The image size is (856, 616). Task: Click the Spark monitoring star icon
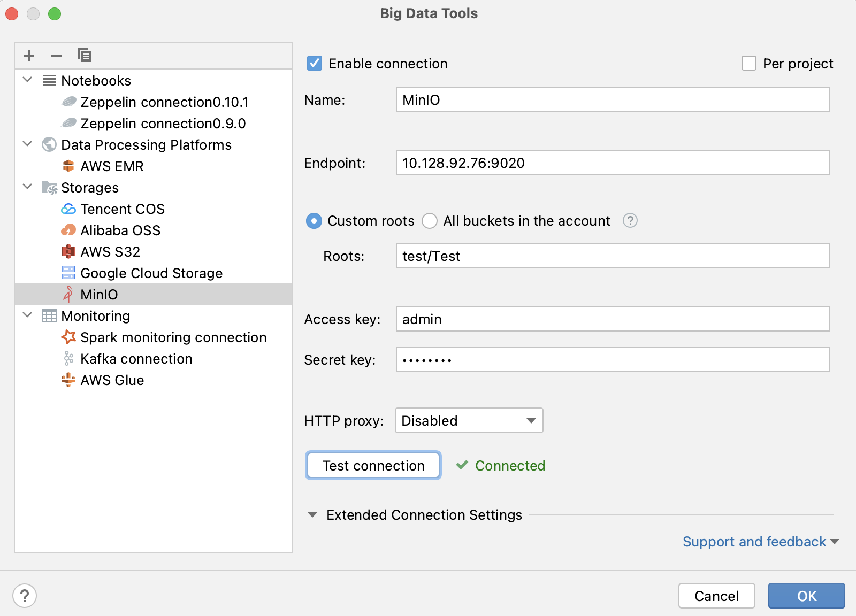pos(68,337)
